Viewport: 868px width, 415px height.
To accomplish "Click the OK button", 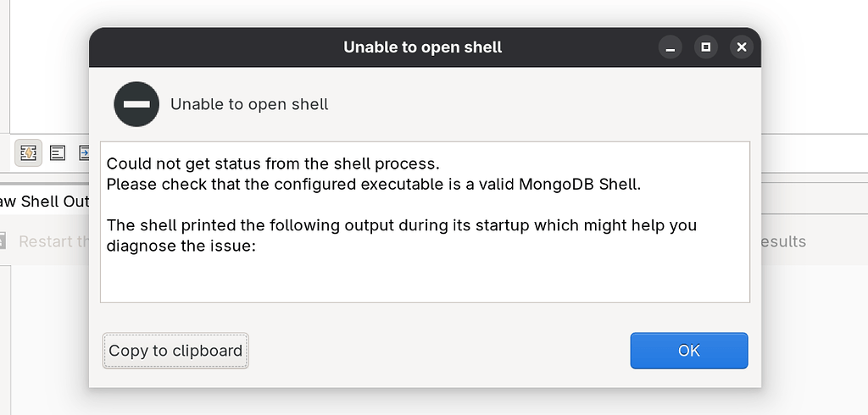I will pos(688,351).
